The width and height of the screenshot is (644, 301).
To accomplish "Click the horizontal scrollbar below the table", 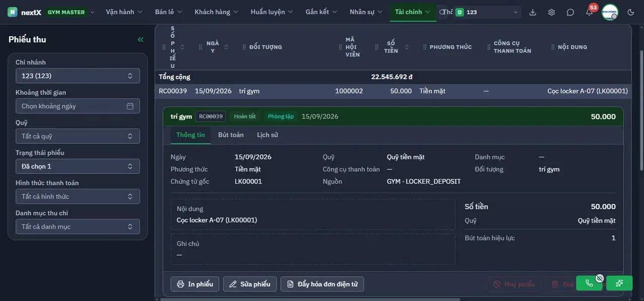I will [x=310, y=299].
